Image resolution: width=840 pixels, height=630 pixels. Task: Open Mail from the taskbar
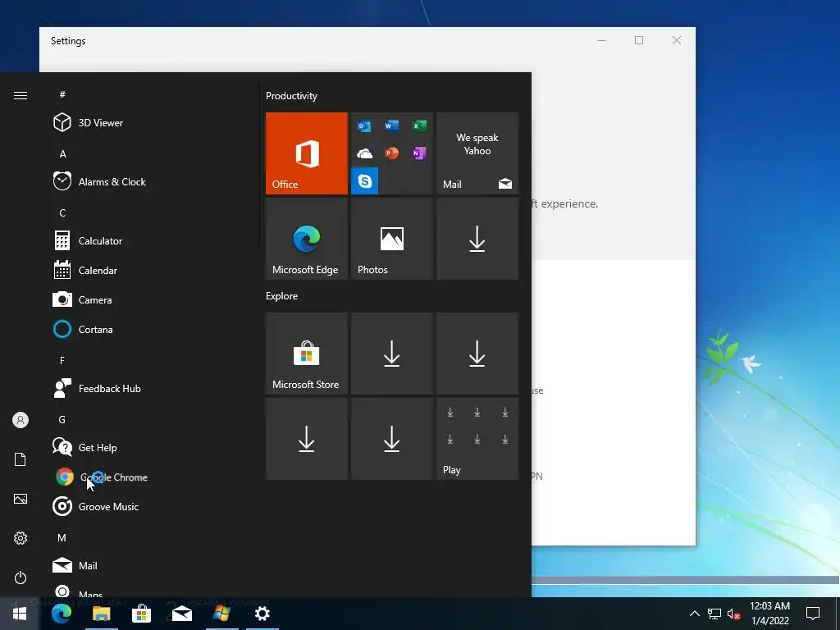click(181, 614)
